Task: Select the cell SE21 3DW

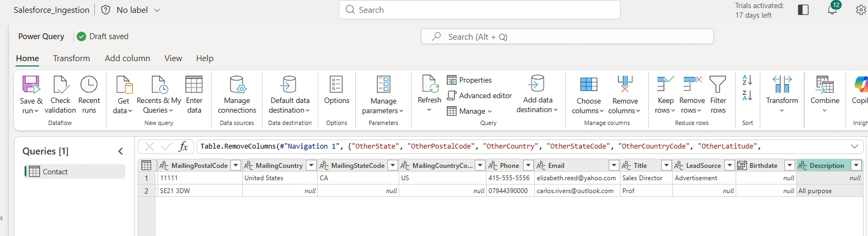Action: (199, 191)
